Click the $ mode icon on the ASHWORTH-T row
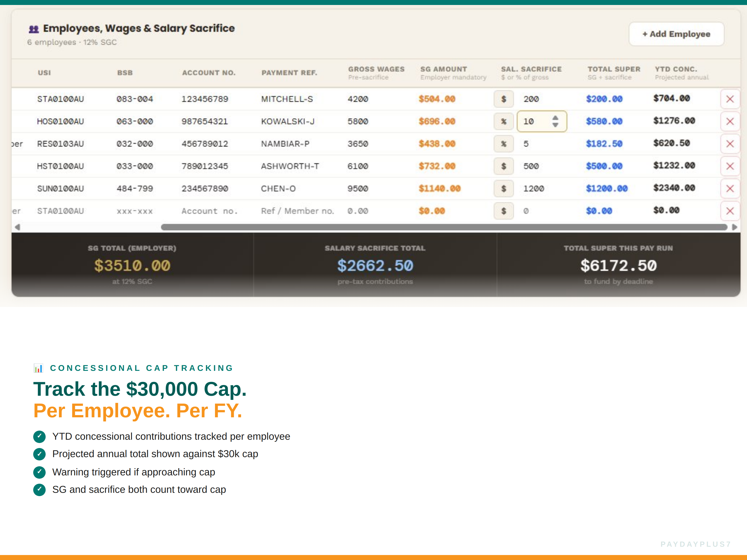This screenshot has height=560, width=747. click(504, 166)
